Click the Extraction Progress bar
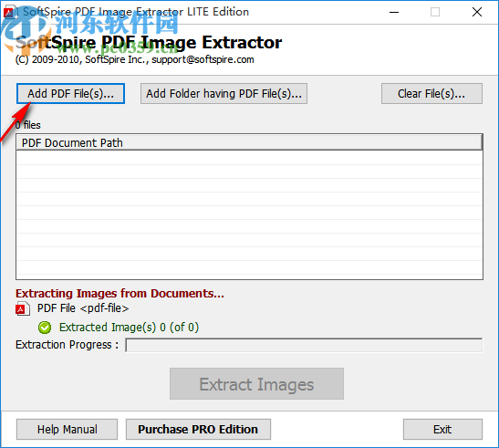This screenshot has height=448, width=499. (304, 345)
